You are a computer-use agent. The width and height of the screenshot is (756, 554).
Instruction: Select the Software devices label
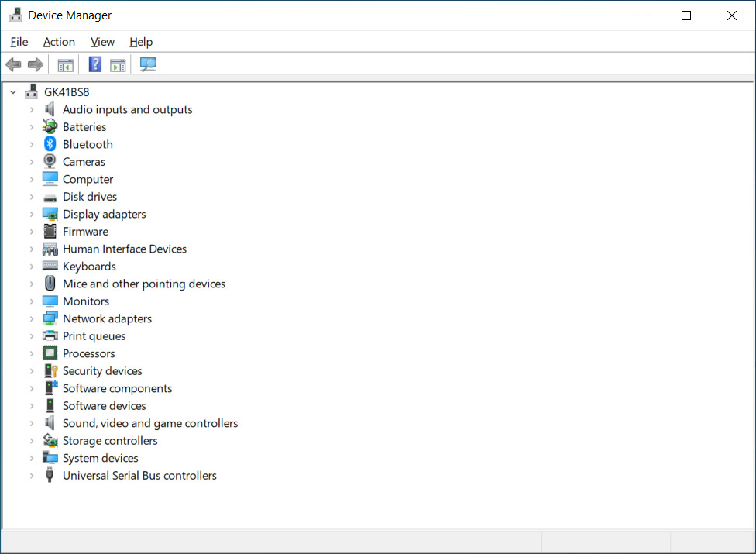(x=104, y=405)
